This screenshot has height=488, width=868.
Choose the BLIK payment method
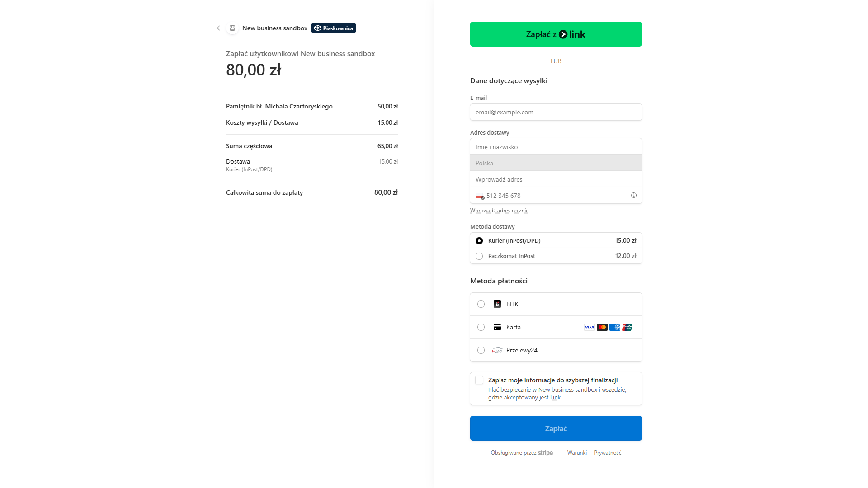click(481, 304)
